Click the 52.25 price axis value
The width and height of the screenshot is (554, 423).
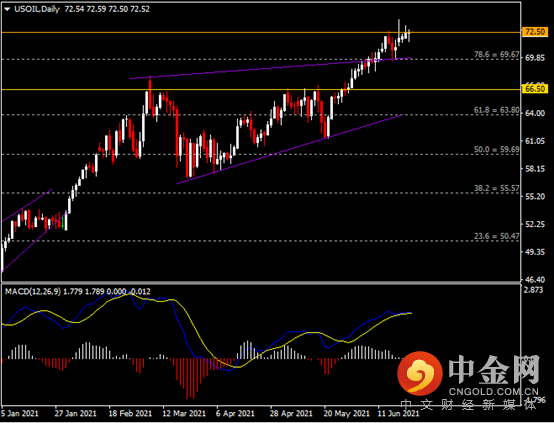click(x=535, y=224)
